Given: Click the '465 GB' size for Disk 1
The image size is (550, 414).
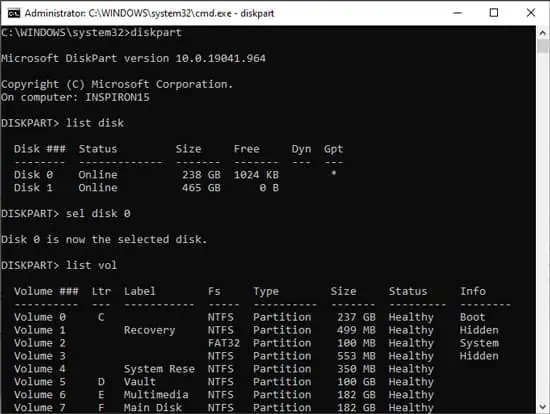Looking at the screenshot, I should point(201,188).
